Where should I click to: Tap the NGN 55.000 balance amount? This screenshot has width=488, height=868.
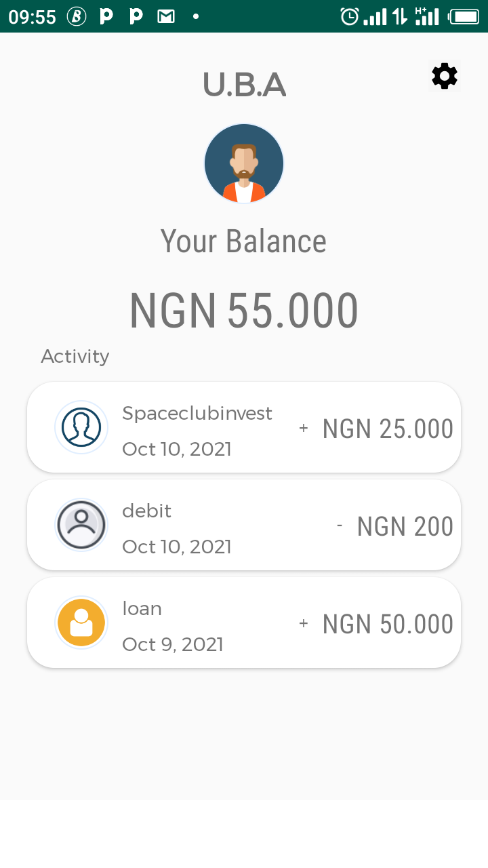244,311
